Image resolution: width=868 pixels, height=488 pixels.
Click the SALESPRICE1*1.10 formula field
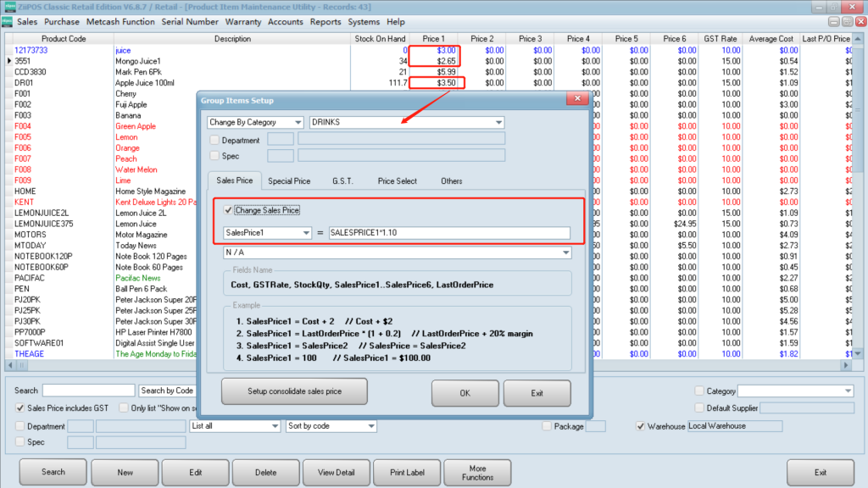coord(449,233)
